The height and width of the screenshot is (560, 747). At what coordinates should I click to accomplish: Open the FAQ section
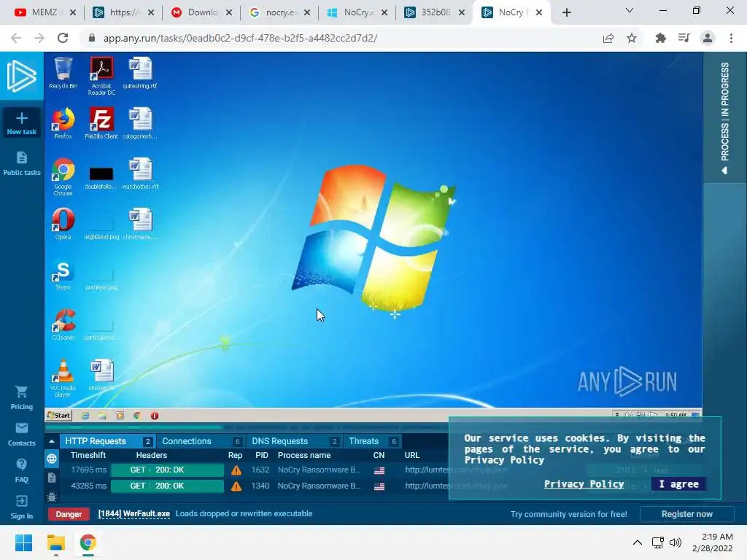click(x=21, y=470)
